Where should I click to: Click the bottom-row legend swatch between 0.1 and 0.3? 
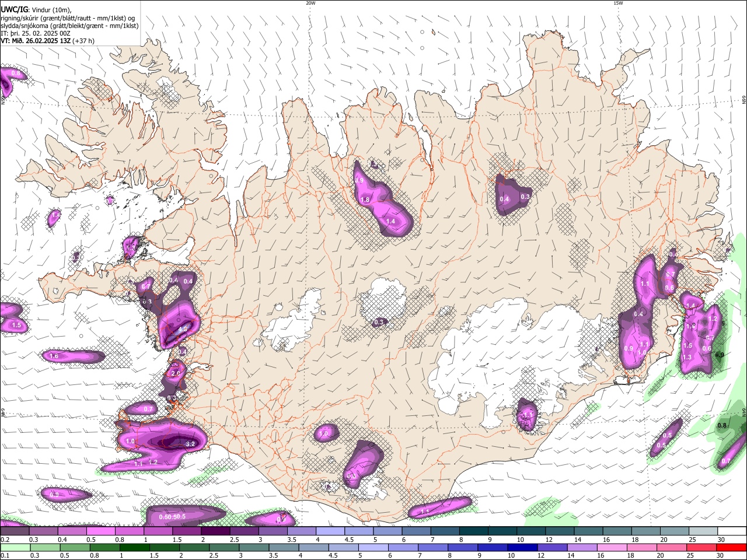click(15, 547)
